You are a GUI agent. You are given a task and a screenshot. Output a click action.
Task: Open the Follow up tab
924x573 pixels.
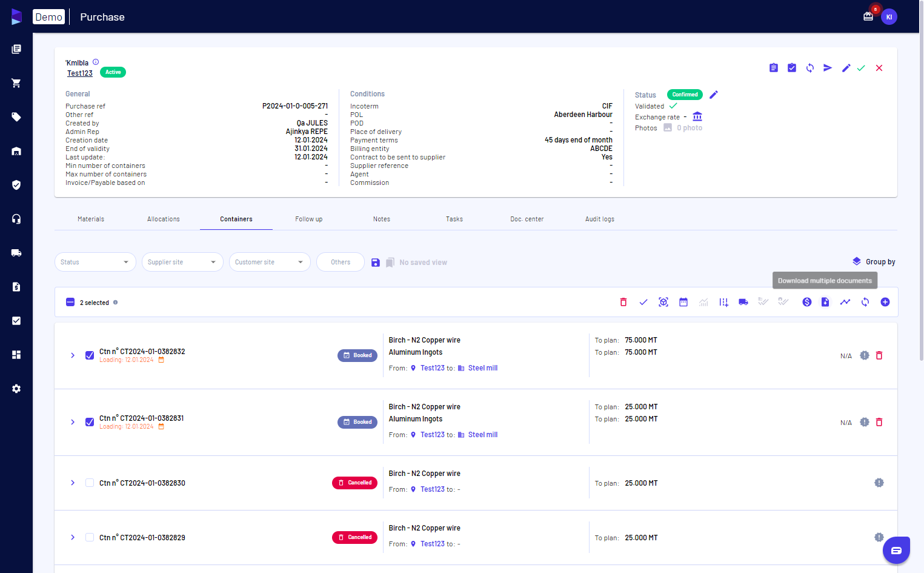[x=309, y=219]
